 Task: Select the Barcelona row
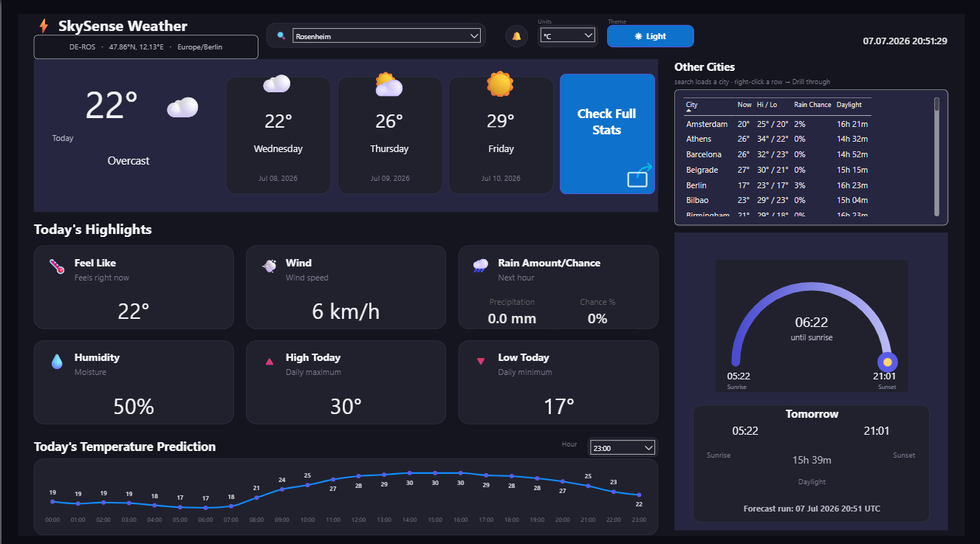pos(777,154)
